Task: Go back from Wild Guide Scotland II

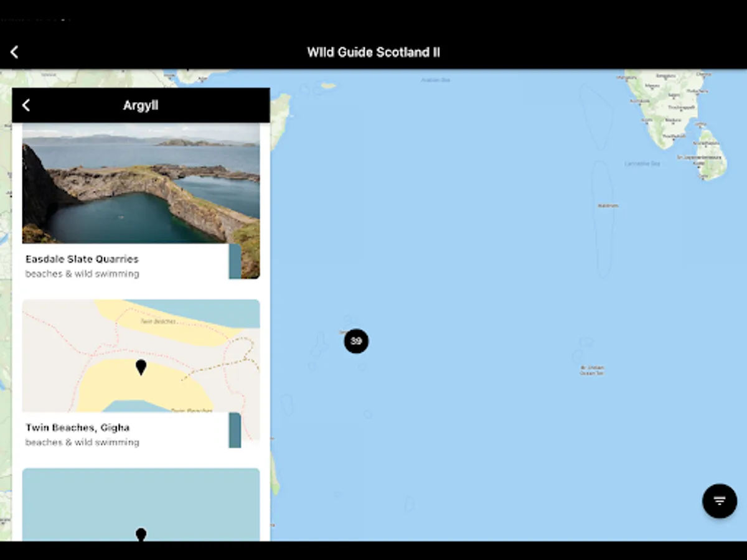Action: (14, 52)
